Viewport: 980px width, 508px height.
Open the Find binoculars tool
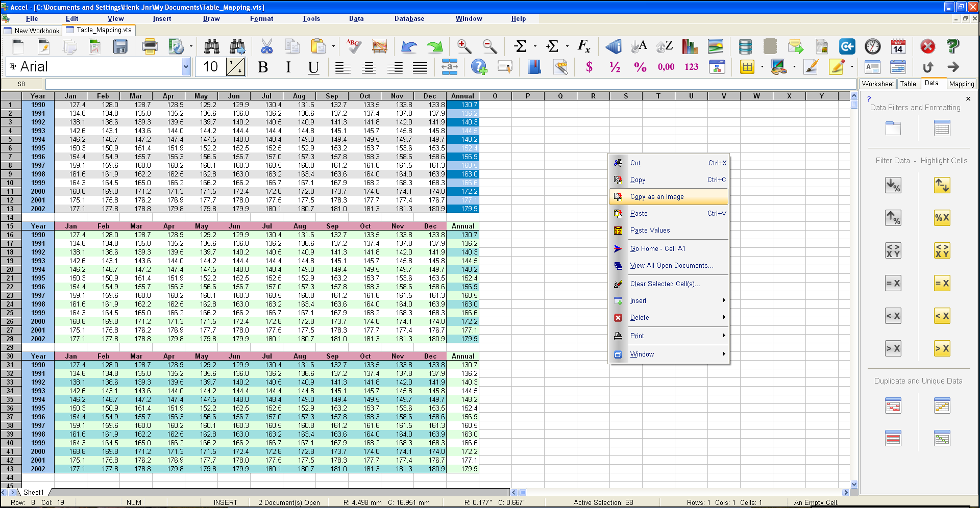tap(211, 46)
